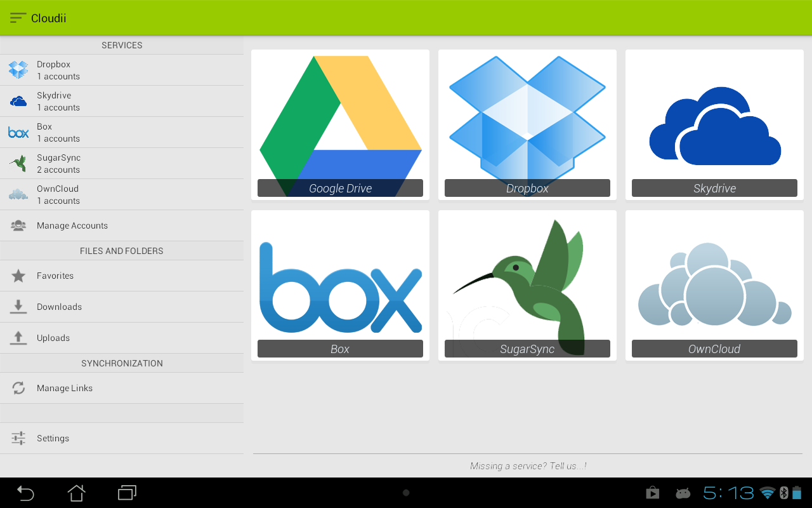Open Manage Accounts
The height and width of the screenshot is (508, 812).
[122, 225]
